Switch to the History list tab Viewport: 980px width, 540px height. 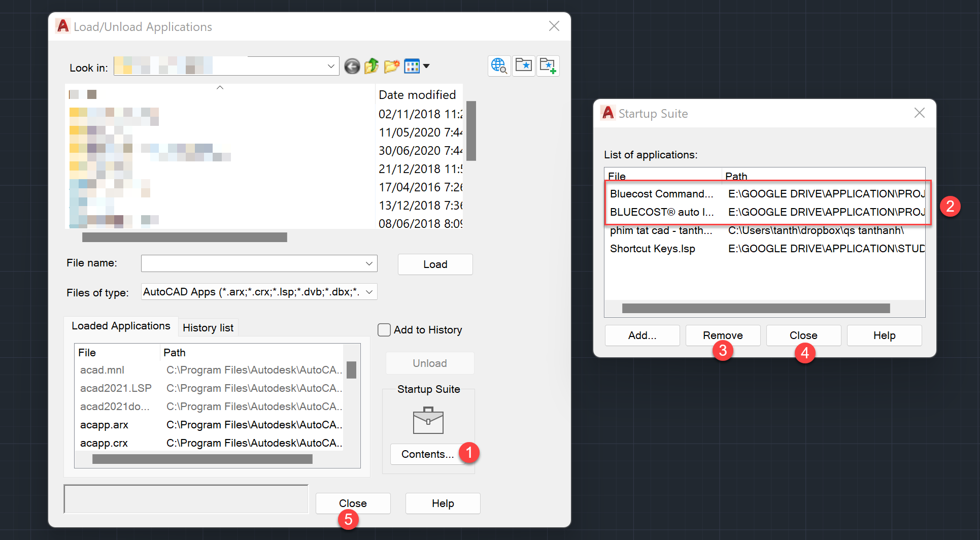pyautogui.click(x=208, y=328)
